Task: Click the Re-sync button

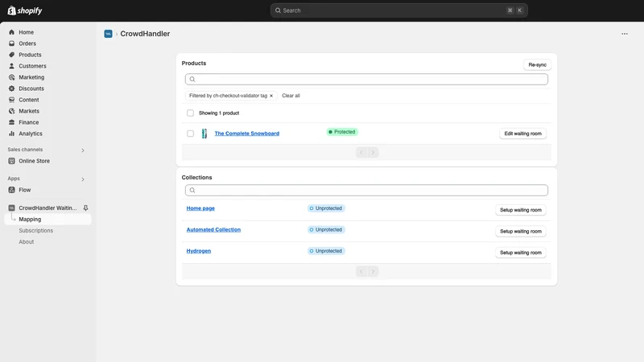Action: click(537, 65)
